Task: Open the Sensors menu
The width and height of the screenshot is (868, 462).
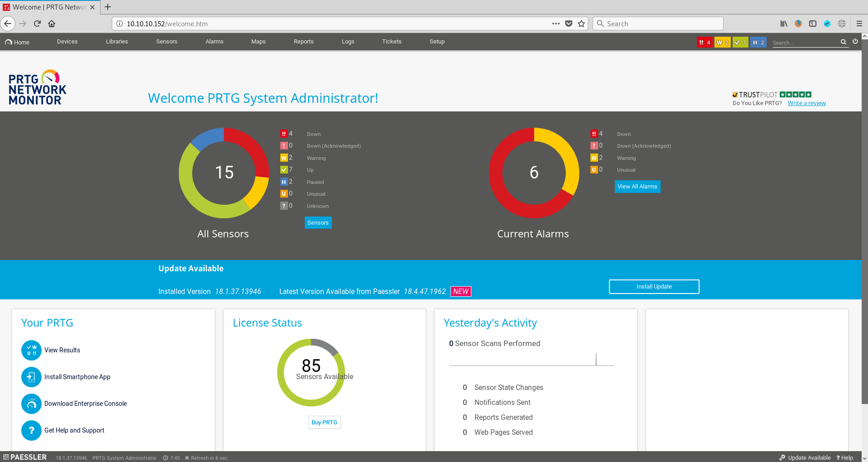Action: (167, 42)
